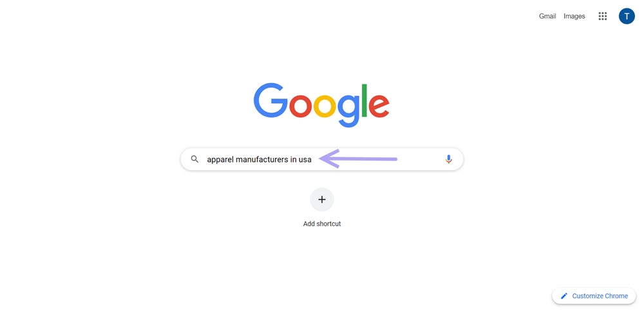Open the Images link
The height and width of the screenshot is (312, 644).
(x=574, y=16)
